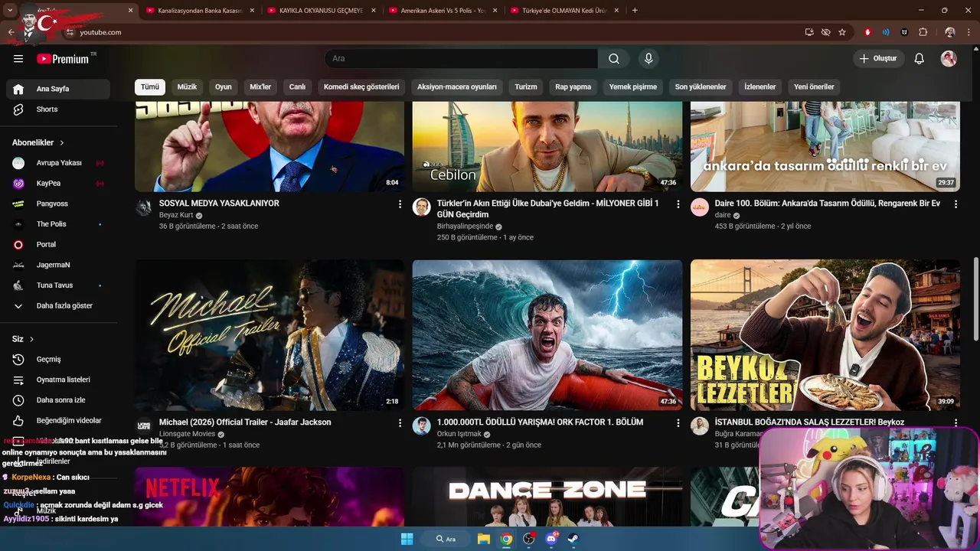Screen dimensions: 980x551
Task: Select the Turizm filter chip
Action: pos(526,86)
